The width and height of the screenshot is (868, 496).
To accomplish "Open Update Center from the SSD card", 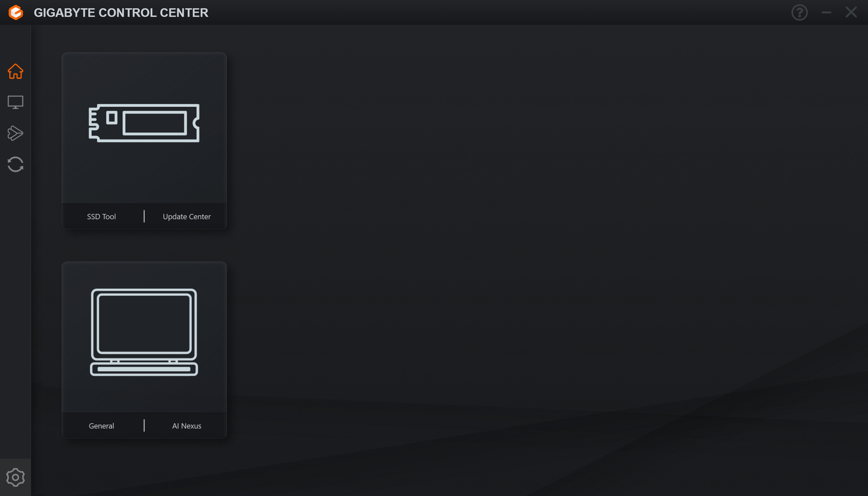I will click(x=187, y=216).
